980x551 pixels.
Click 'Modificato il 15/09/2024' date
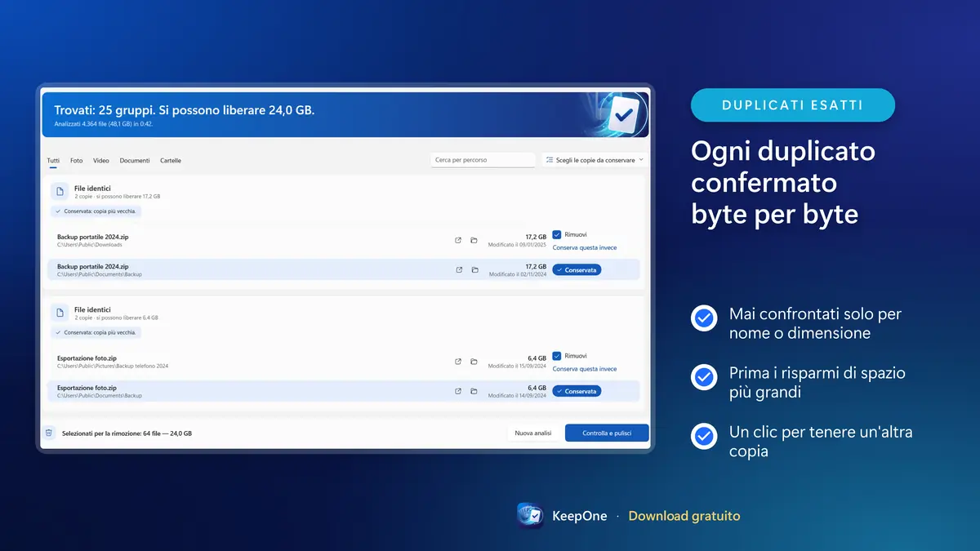click(x=517, y=367)
